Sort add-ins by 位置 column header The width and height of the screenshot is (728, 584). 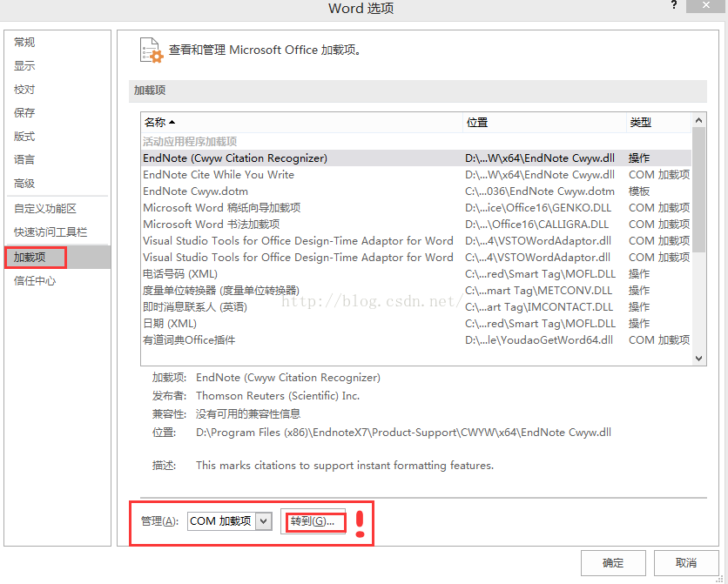pyautogui.click(x=544, y=123)
